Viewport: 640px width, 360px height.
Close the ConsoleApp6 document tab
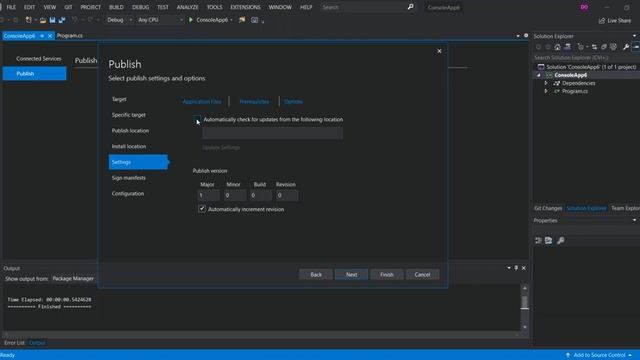click(x=50, y=36)
